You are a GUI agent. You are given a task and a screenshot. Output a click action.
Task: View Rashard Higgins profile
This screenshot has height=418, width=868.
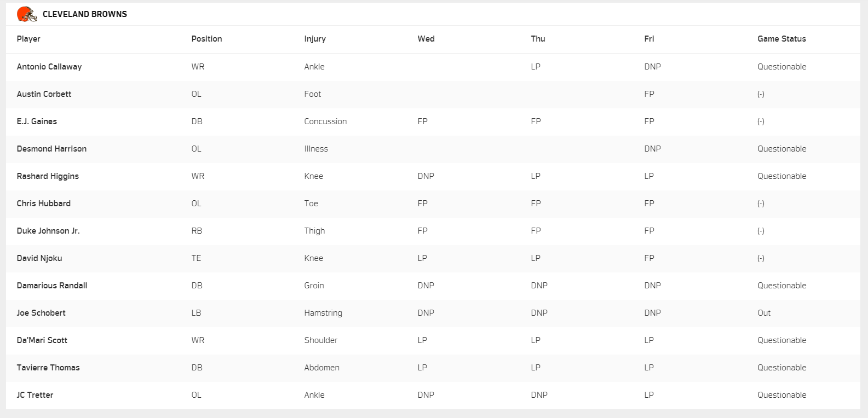click(48, 176)
